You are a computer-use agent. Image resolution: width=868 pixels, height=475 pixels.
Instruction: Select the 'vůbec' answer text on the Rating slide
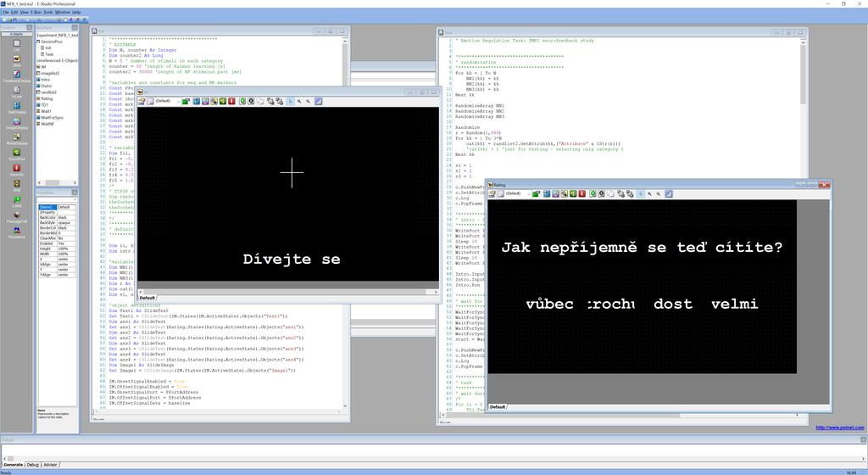click(x=549, y=304)
